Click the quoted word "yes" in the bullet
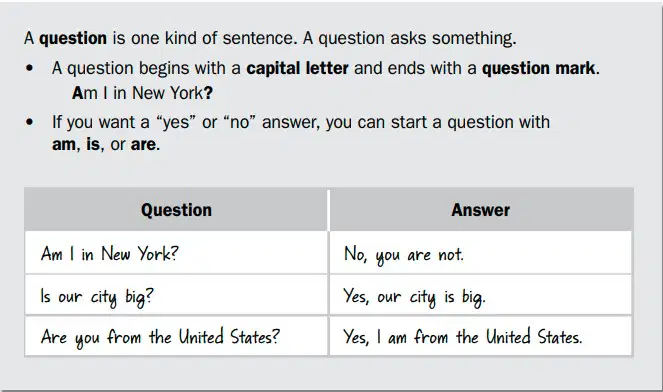Screen dimensions: 663x392 coord(176,122)
